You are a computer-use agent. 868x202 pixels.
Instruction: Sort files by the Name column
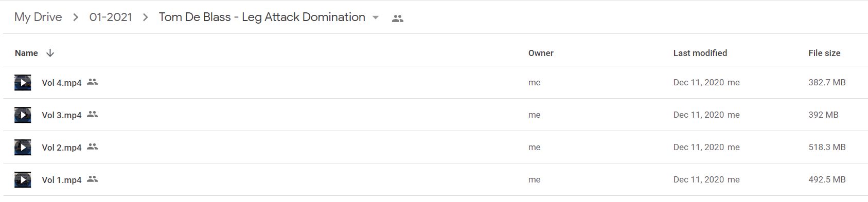coord(26,53)
